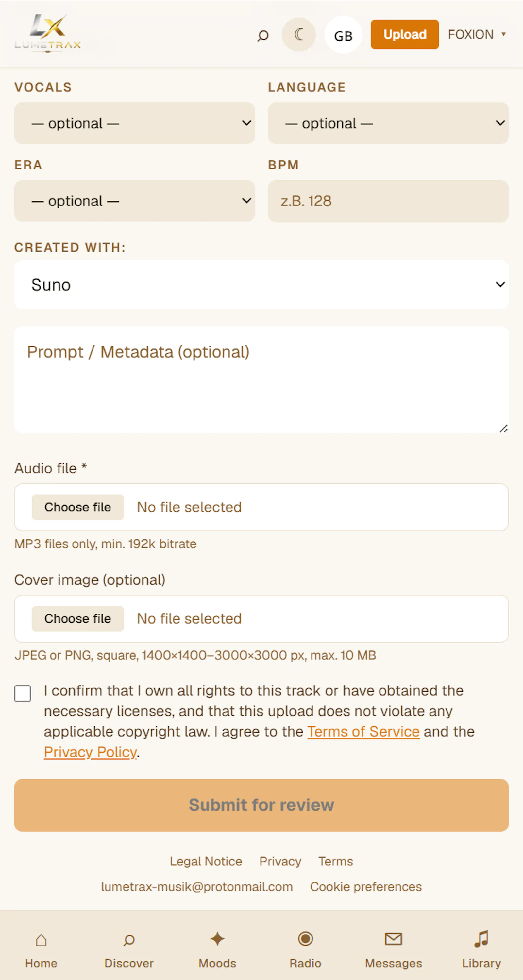Screen dimensions: 523x980
Task: Expand the Era dropdown
Action: 135,201
